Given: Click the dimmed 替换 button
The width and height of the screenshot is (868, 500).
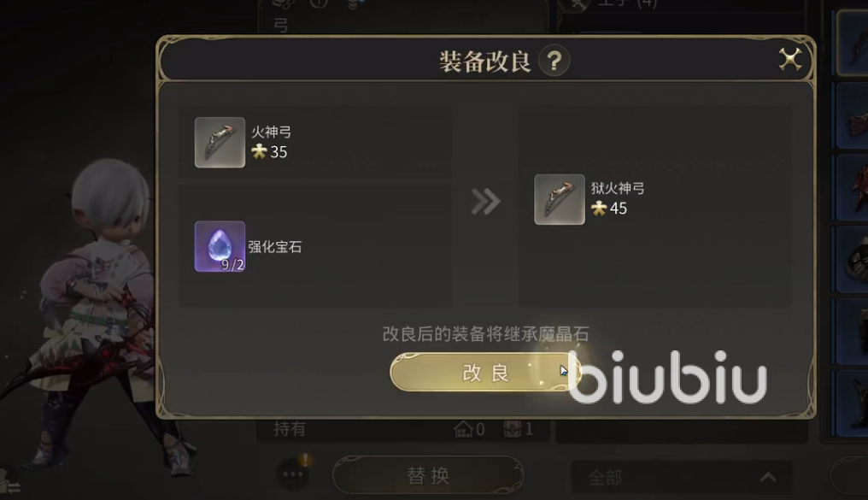Looking at the screenshot, I should pyautogui.click(x=428, y=474).
